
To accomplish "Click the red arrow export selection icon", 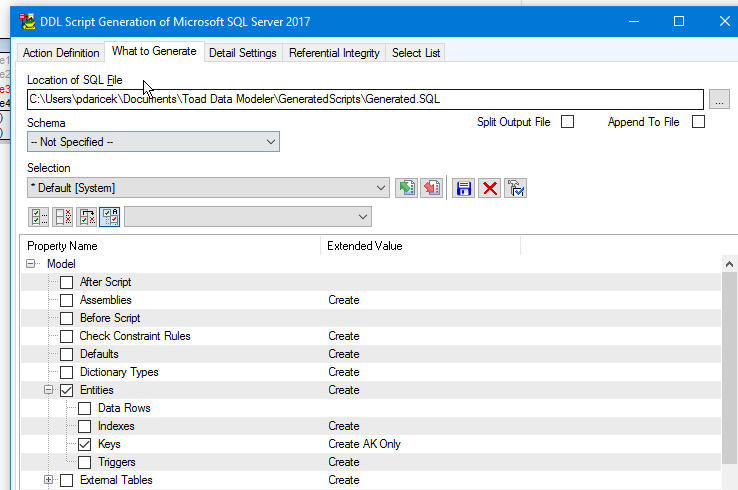I will pyautogui.click(x=432, y=188).
